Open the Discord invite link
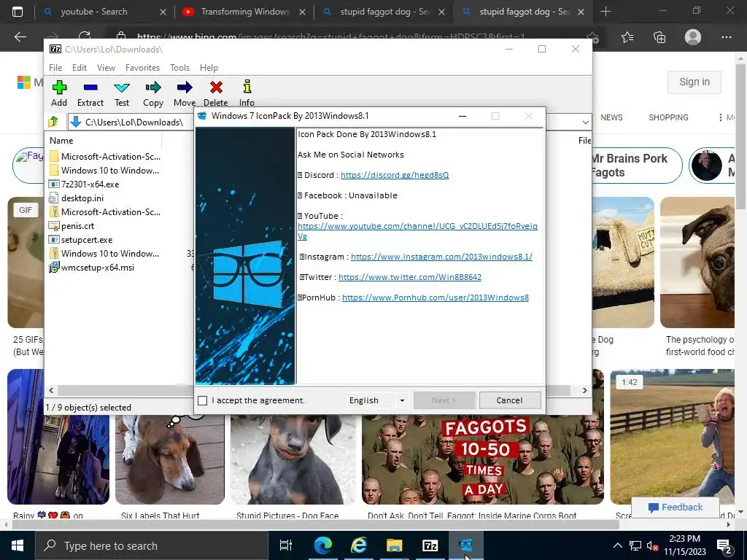Image resolution: width=747 pixels, height=560 pixels. [395, 175]
